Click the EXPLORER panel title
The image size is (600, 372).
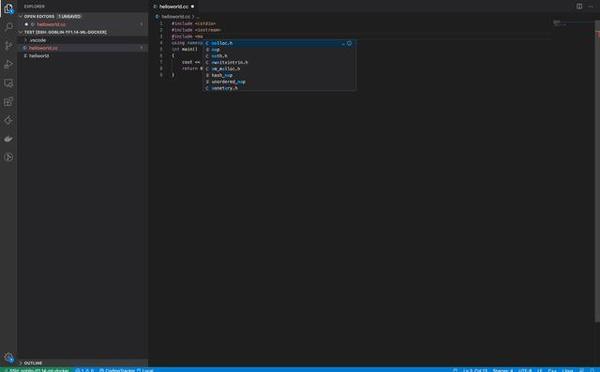coord(34,7)
